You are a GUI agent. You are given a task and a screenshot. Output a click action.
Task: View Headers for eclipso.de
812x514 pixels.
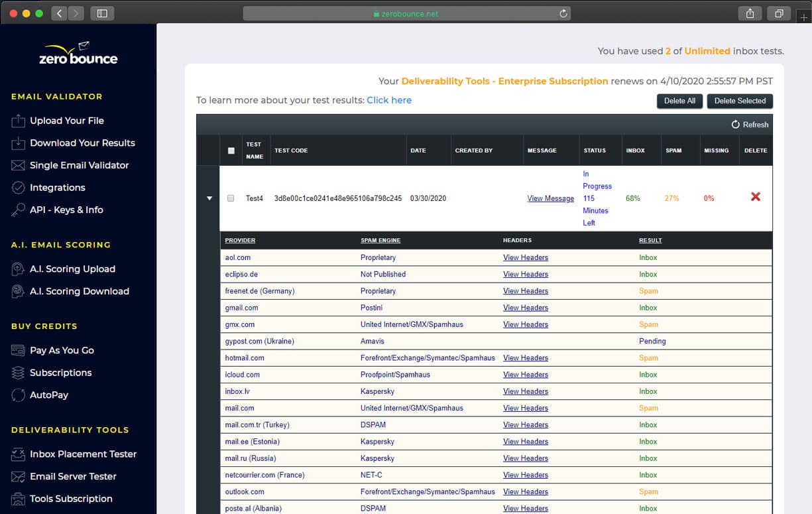pos(526,275)
